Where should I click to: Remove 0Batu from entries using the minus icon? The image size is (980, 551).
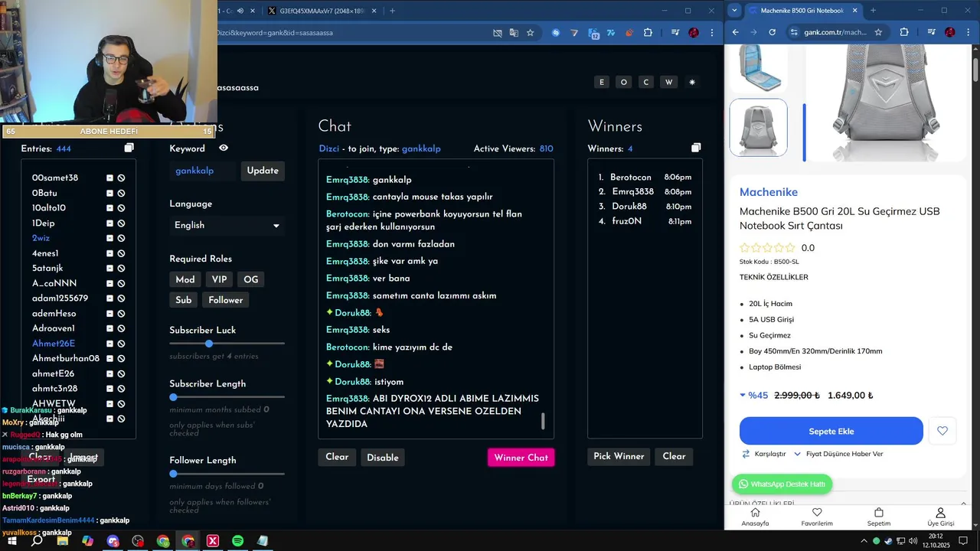pyautogui.click(x=109, y=193)
